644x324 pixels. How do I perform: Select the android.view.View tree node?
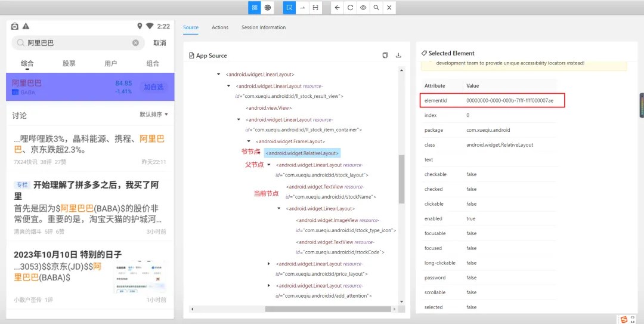[x=268, y=108]
